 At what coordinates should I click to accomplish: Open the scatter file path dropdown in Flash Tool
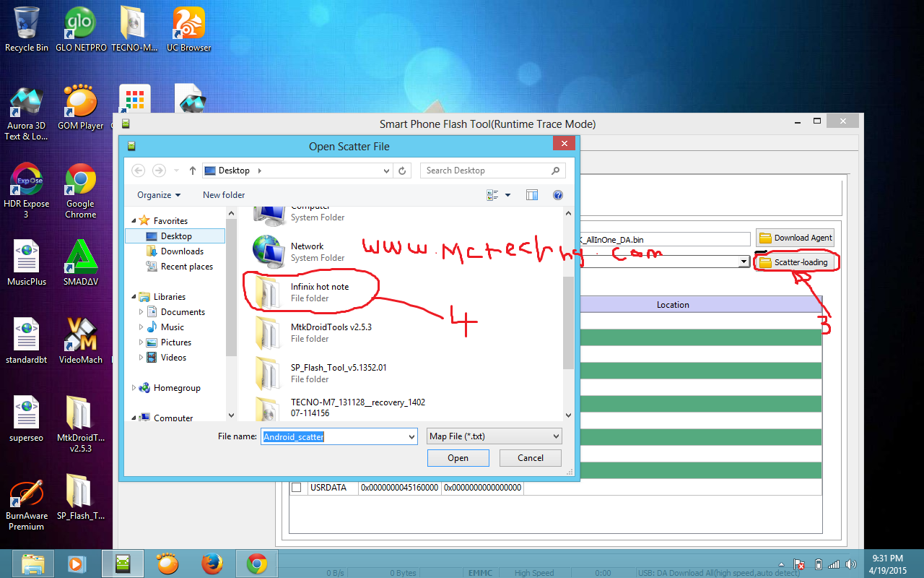pos(744,262)
